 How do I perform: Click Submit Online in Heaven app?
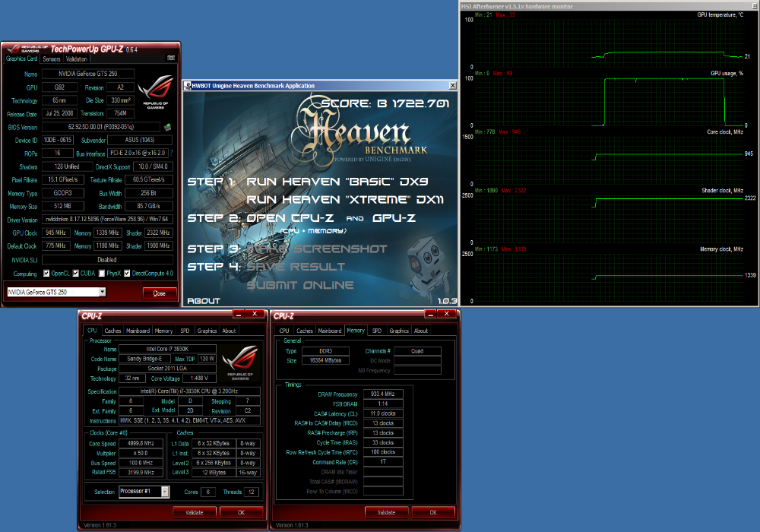(300, 285)
